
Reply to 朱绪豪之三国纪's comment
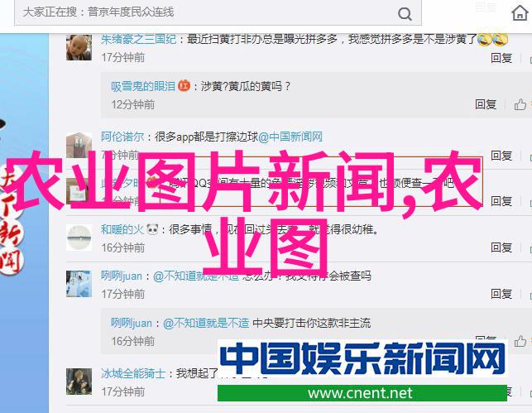501,58
